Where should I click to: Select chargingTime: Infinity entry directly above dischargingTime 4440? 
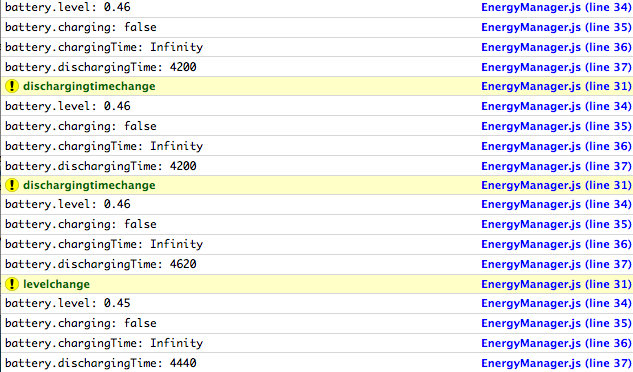[104, 343]
